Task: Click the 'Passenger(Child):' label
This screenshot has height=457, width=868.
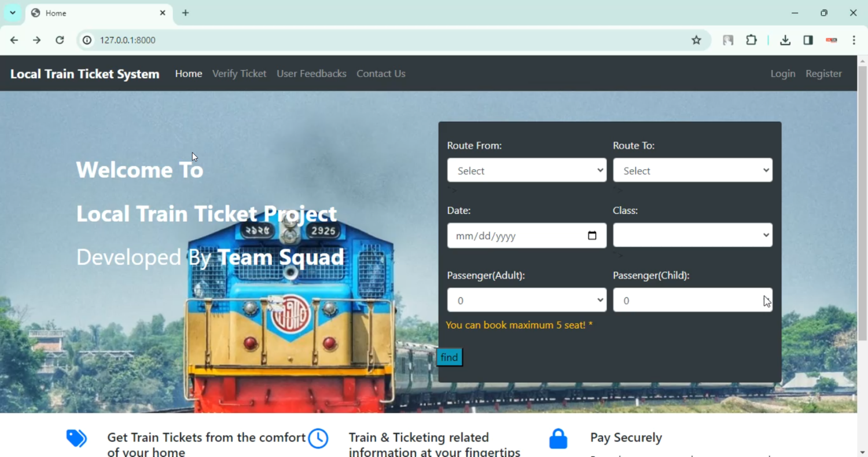Action: point(651,276)
